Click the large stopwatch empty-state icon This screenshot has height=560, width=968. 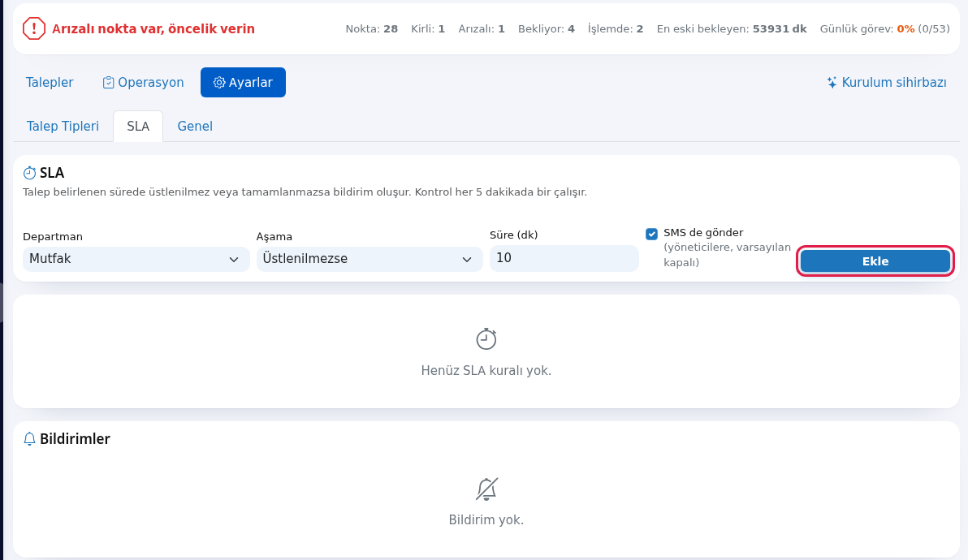click(486, 338)
